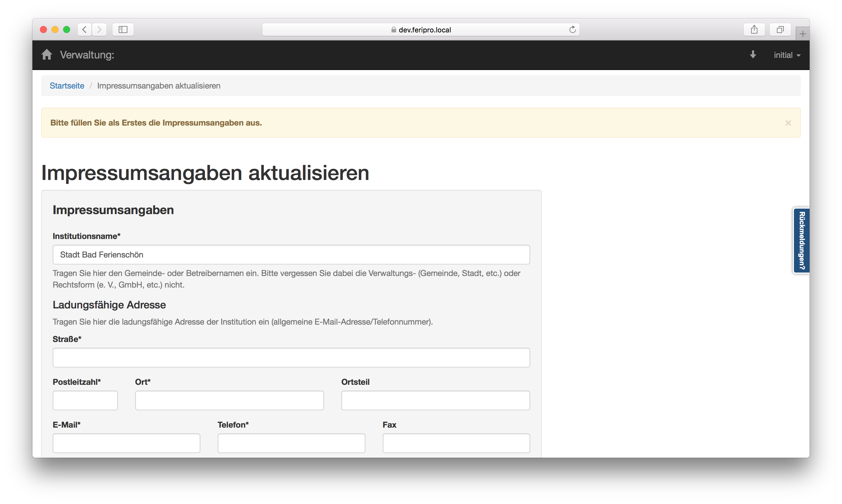Open the Safari share icon
Image resolution: width=842 pixels, height=504 pixels.
point(754,30)
